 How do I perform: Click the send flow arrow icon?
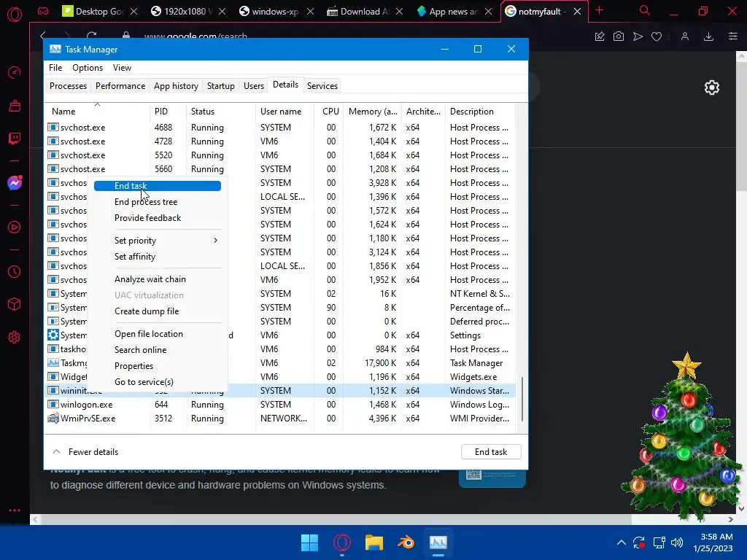[x=638, y=36]
